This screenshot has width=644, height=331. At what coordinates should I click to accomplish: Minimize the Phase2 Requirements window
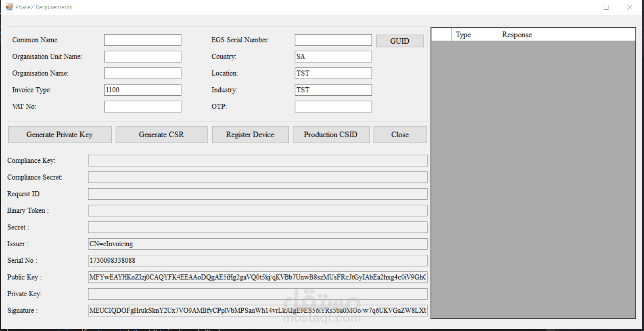[583, 7]
